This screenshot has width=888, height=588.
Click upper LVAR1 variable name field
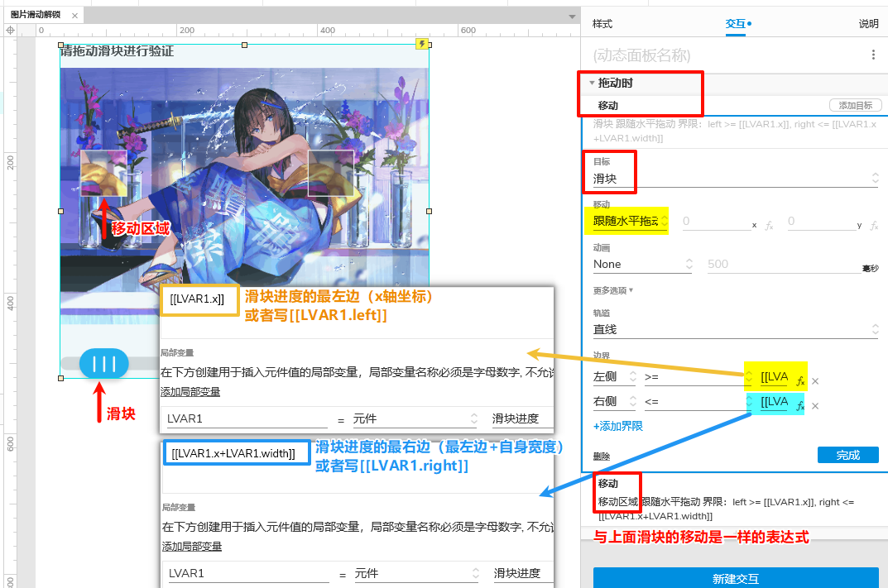point(245,418)
